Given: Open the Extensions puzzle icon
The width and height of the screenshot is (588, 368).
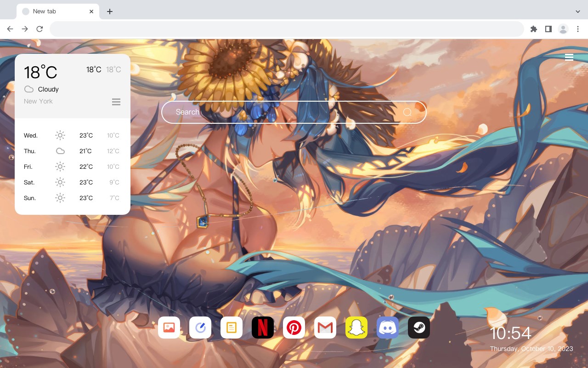Looking at the screenshot, I should pos(533,29).
